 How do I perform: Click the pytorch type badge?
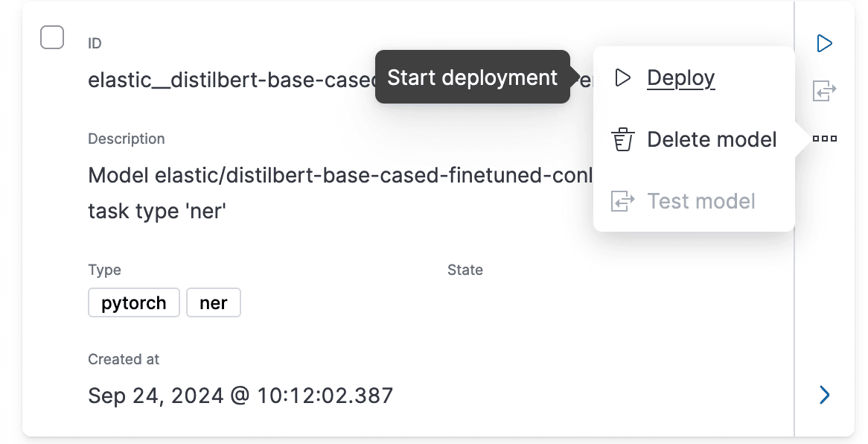point(133,302)
